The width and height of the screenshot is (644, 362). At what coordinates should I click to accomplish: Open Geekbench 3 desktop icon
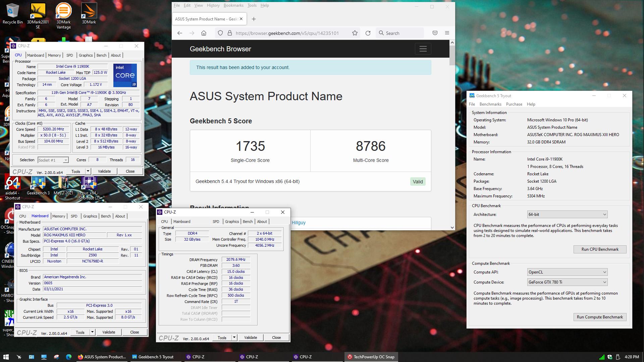(x=38, y=186)
